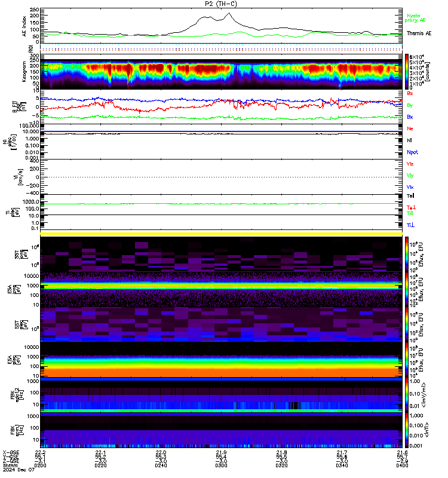Click the red Viz velocity legend label

pos(410,164)
